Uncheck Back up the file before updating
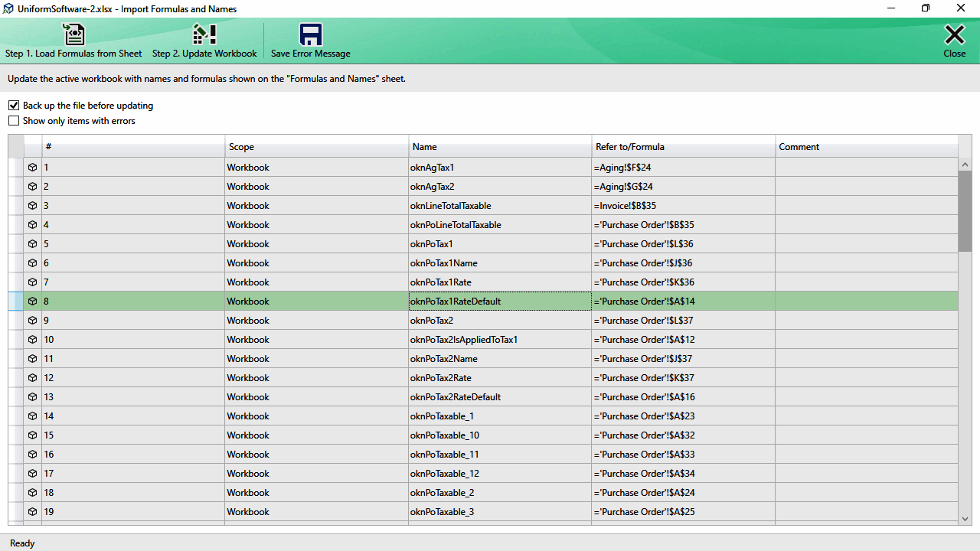This screenshot has width=980, height=551. click(14, 106)
